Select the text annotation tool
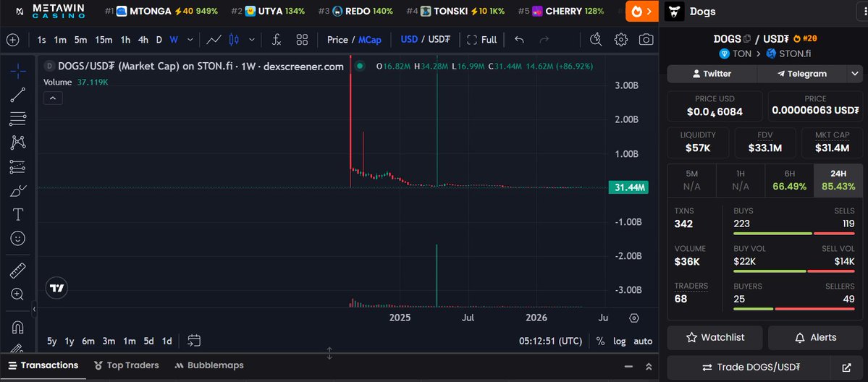The width and height of the screenshot is (868, 382). coord(17,214)
